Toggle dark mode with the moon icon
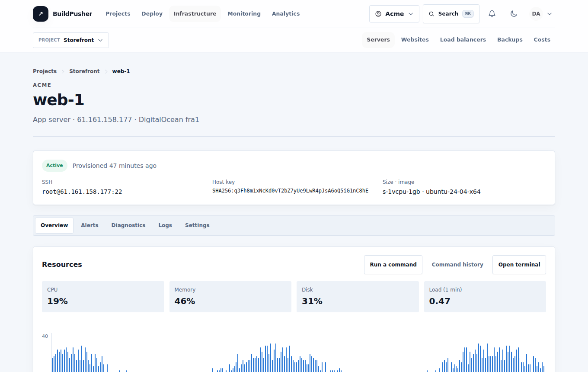Viewport: 588px width, 372px height. 514,14
